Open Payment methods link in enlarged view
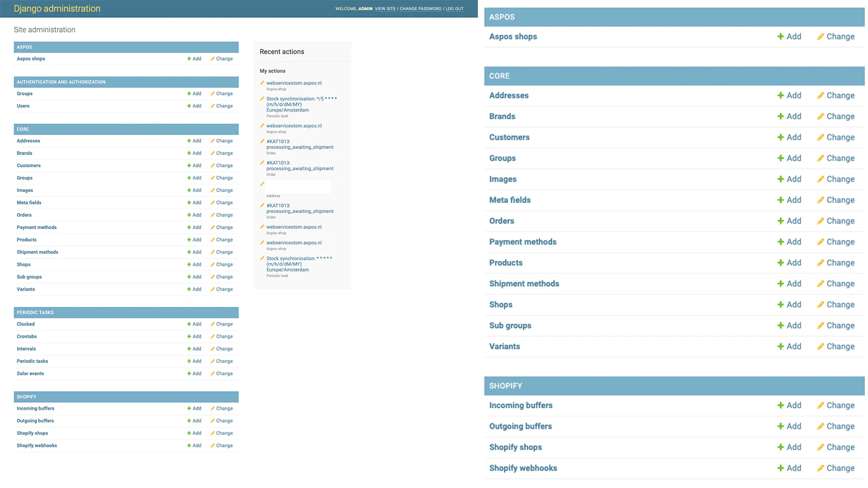Image resolution: width=868 pixels, height=488 pixels. [522, 242]
